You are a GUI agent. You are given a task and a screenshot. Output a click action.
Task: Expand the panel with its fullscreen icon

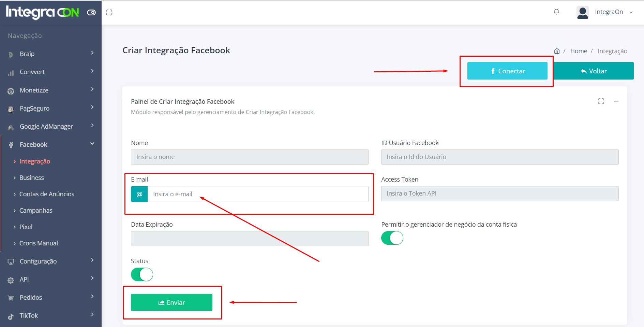tap(601, 101)
